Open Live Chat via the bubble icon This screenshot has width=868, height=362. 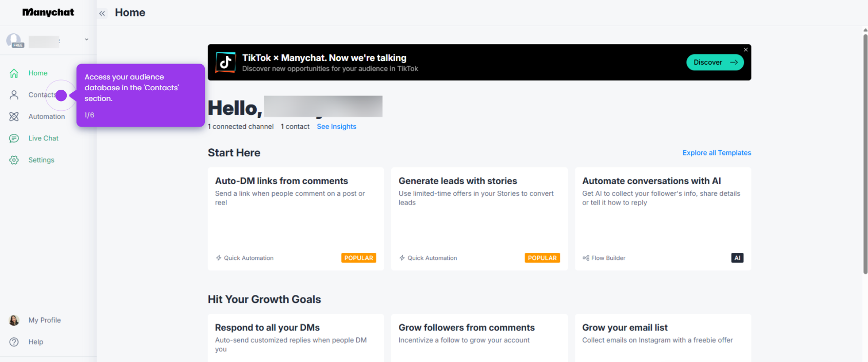pyautogui.click(x=14, y=138)
